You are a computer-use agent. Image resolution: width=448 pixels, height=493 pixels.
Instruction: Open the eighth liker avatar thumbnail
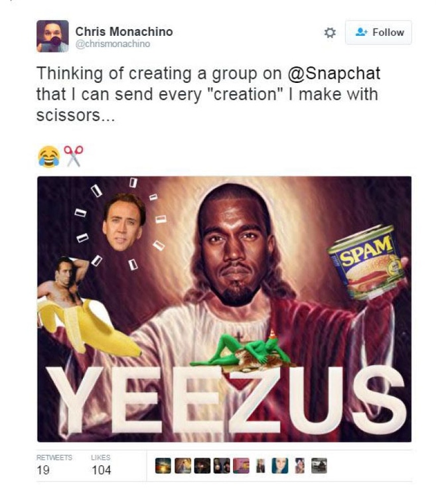(x=300, y=466)
